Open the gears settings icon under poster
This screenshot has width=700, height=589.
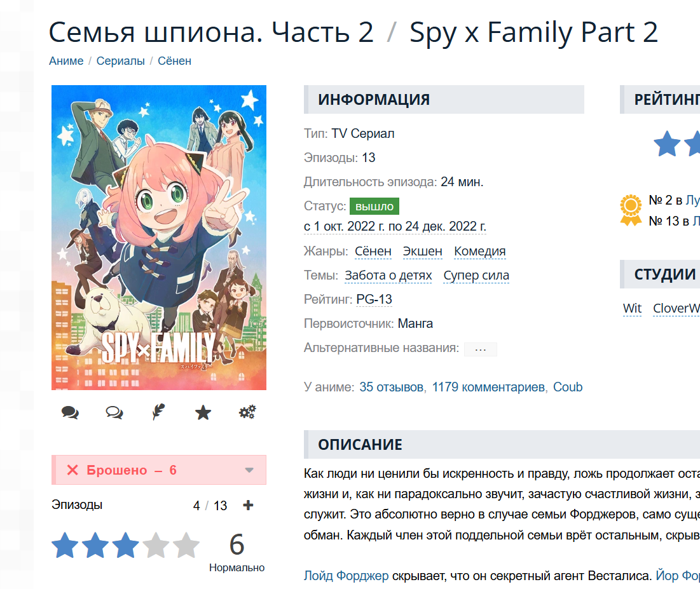(247, 413)
